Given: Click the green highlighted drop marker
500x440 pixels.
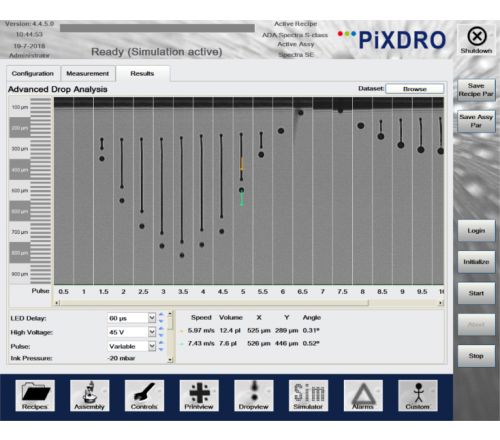Looking at the screenshot, I should pyautogui.click(x=242, y=199).
